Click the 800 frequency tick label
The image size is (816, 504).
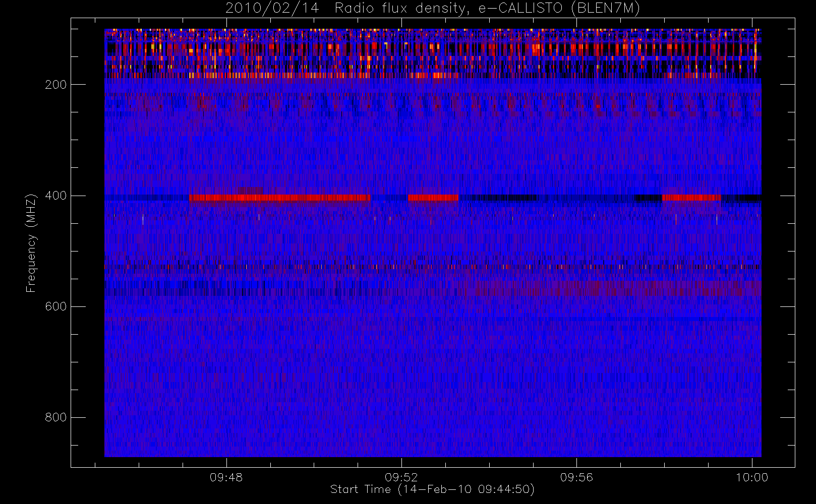click(x=56, y=417)
